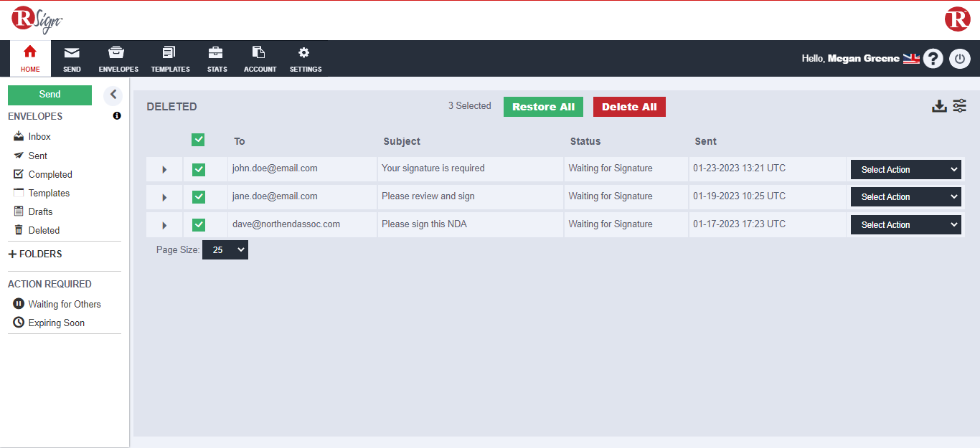This screenshot has width=980, height=448.
Task: Click the power logout icon
Action: 960,59
